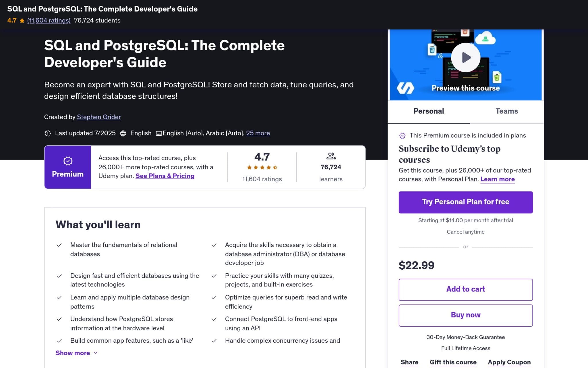
Task: Click Learn more about Personal Plan
Action: (x=498, y=179)
